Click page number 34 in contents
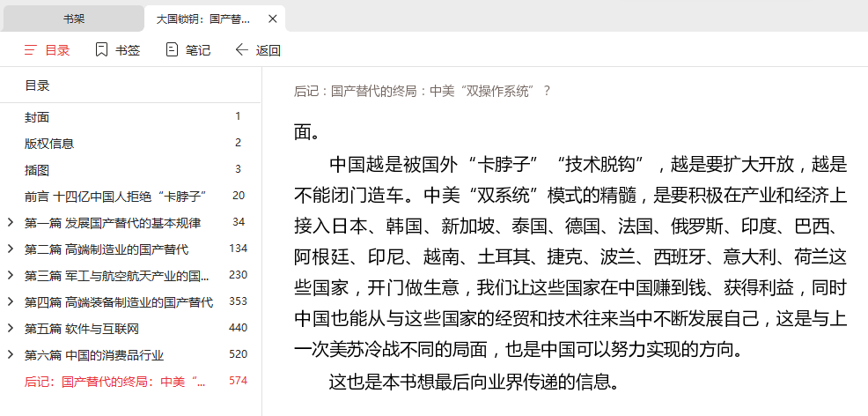The image size is (868, 416). pyautogui.click(x=239, y=221)
